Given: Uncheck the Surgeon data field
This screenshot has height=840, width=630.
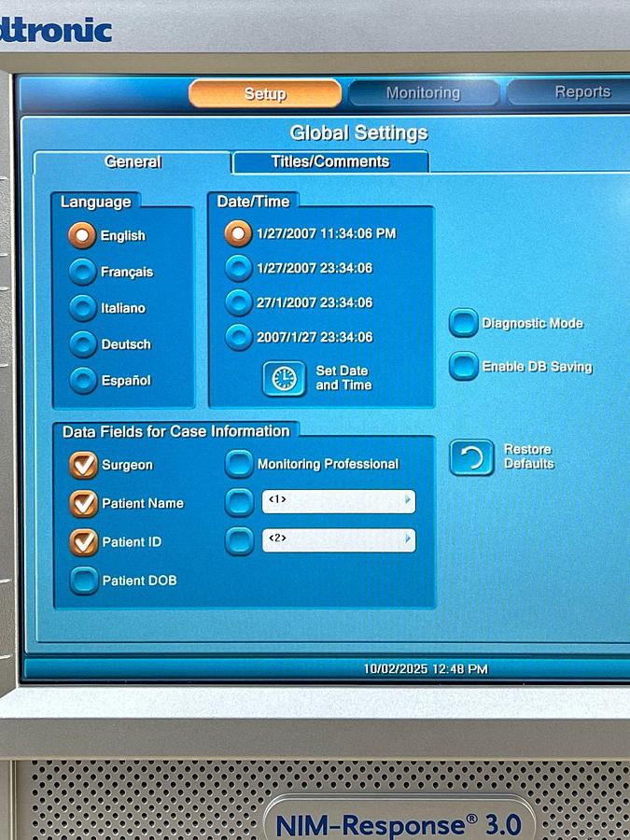Looking at the screenshot, I should [84, 465].
